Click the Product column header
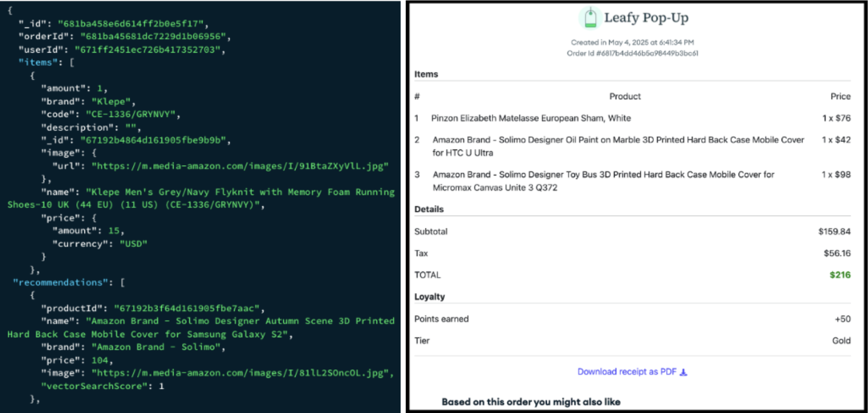The width and height of the screenshot is (868, 413). pyautogui.click(x=625, y=96)
